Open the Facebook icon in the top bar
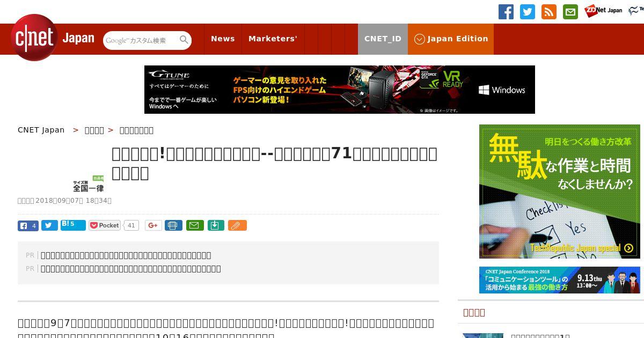The image size is (644, 338). point(506,12)
